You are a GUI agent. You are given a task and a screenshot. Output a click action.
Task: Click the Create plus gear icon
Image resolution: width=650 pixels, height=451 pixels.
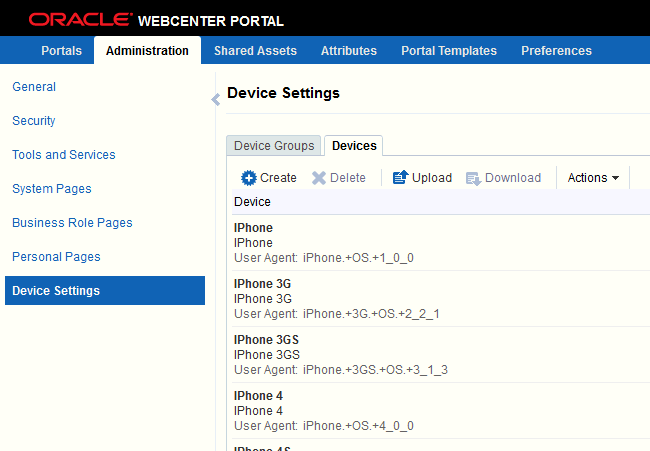249,178
